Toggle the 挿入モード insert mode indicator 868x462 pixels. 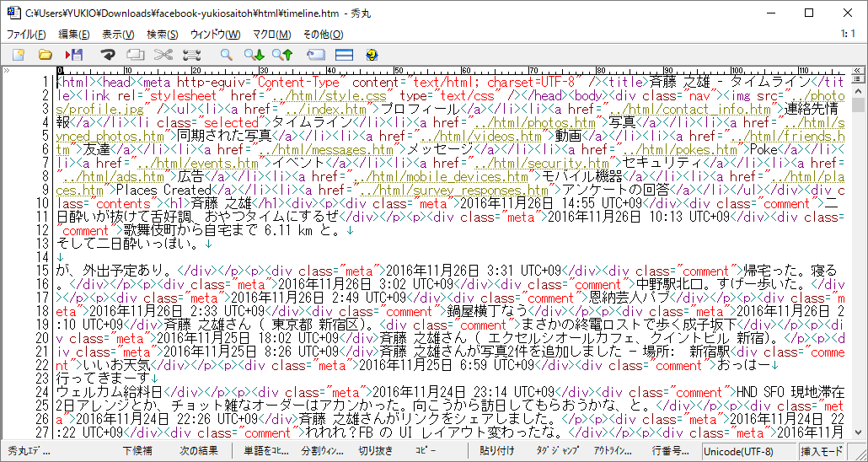coord(822,451)
